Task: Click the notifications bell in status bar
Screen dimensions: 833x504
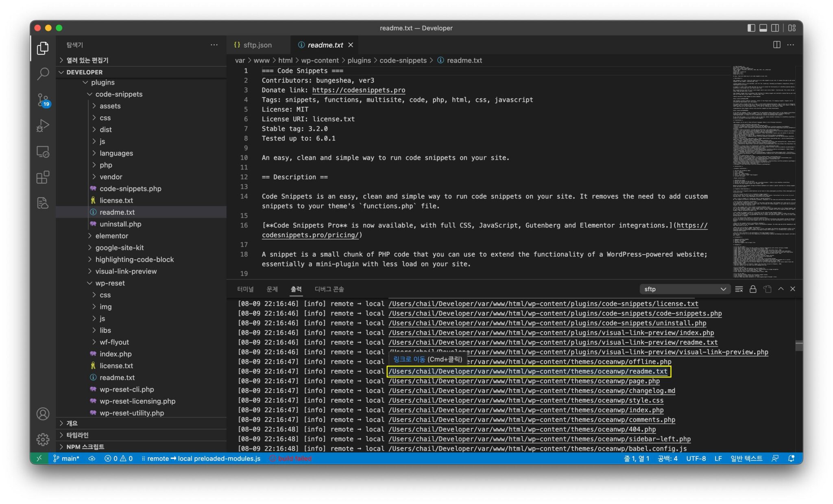Action: coord(791,458)
